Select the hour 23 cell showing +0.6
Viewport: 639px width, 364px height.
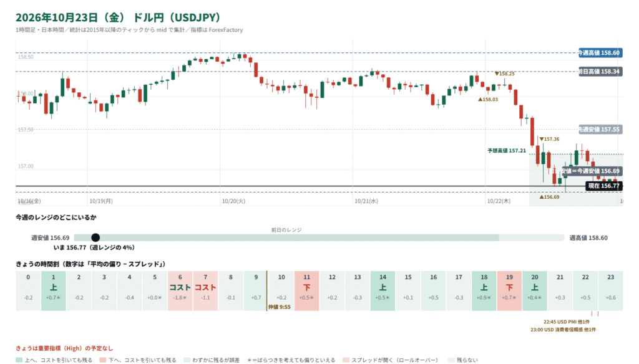tap(610, 290)
